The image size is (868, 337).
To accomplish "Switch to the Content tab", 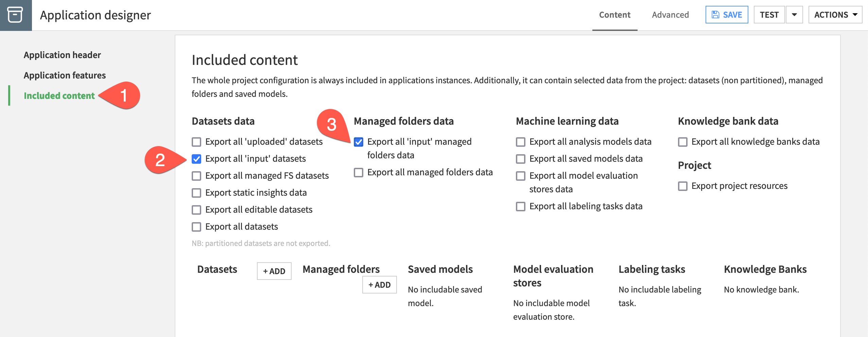I will click(x=614, y=15).
